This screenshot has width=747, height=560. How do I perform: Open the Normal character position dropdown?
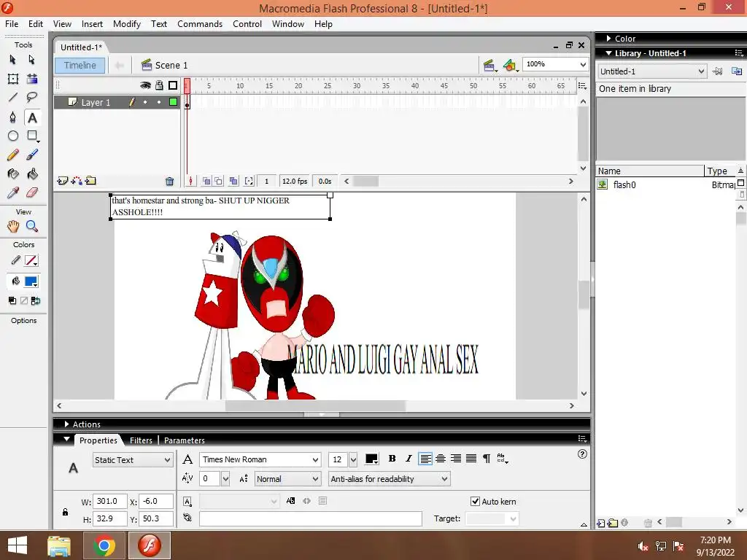(x=287, y=479)
